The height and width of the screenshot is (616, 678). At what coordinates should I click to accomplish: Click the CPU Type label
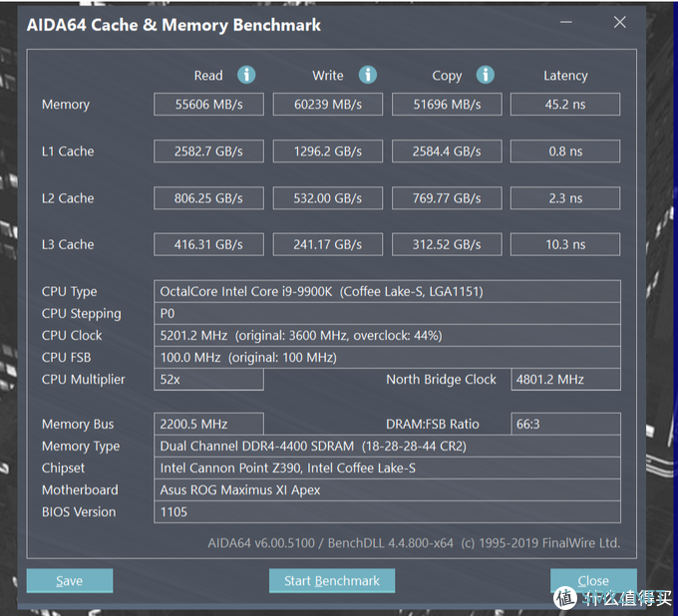click(69, 292)
